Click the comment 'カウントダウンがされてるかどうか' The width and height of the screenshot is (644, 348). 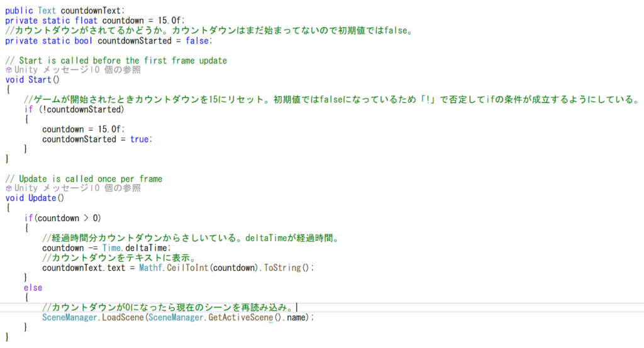(209, 30)
